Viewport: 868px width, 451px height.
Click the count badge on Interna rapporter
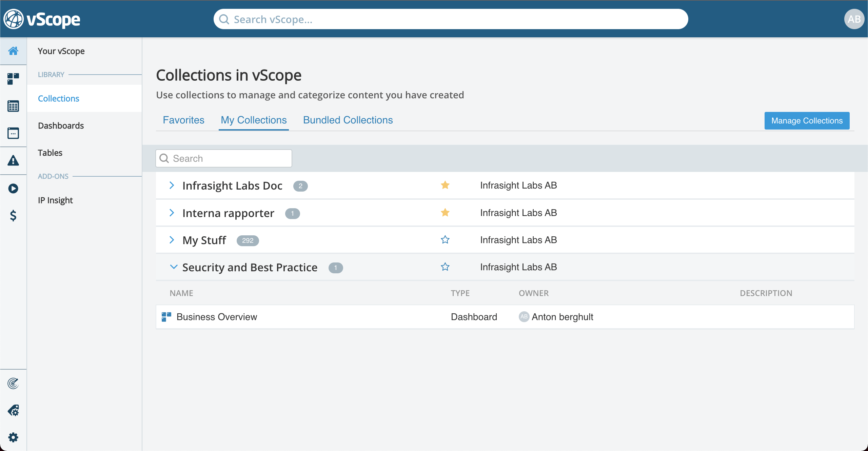(x=293, y=213)
